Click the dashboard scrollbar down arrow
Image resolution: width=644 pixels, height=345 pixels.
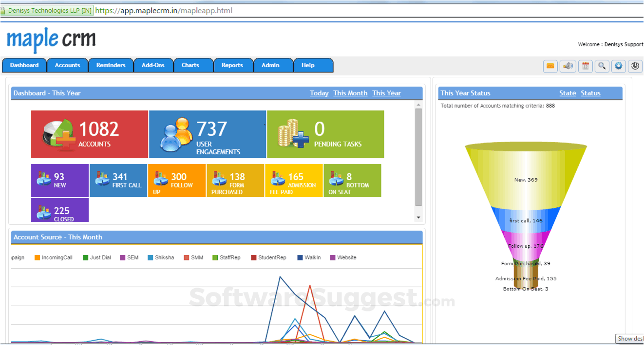pos(418,217)
